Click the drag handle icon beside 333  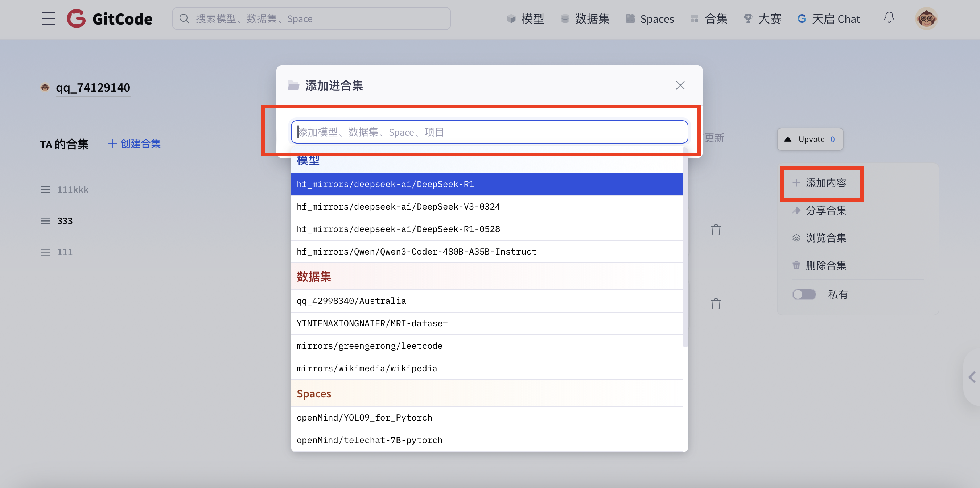(46, 220)
